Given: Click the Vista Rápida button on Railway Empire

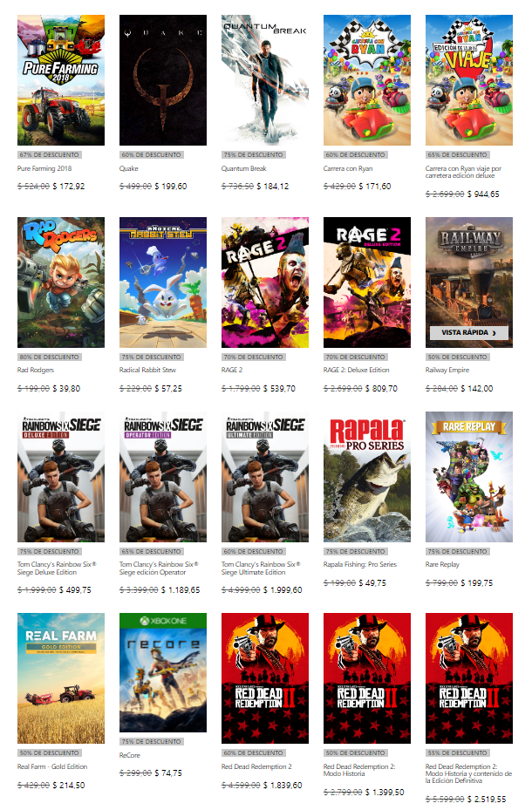Looking at the screenshot, I should (469, 333).
